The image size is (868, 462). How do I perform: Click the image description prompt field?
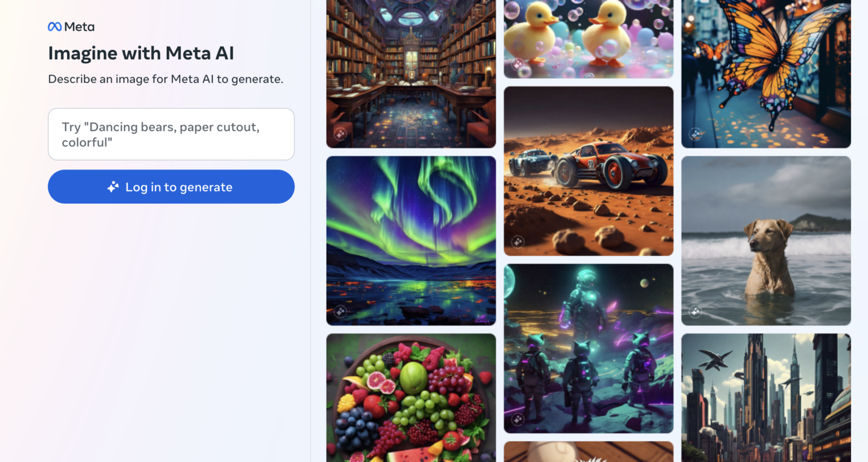[x=171, y=134]
